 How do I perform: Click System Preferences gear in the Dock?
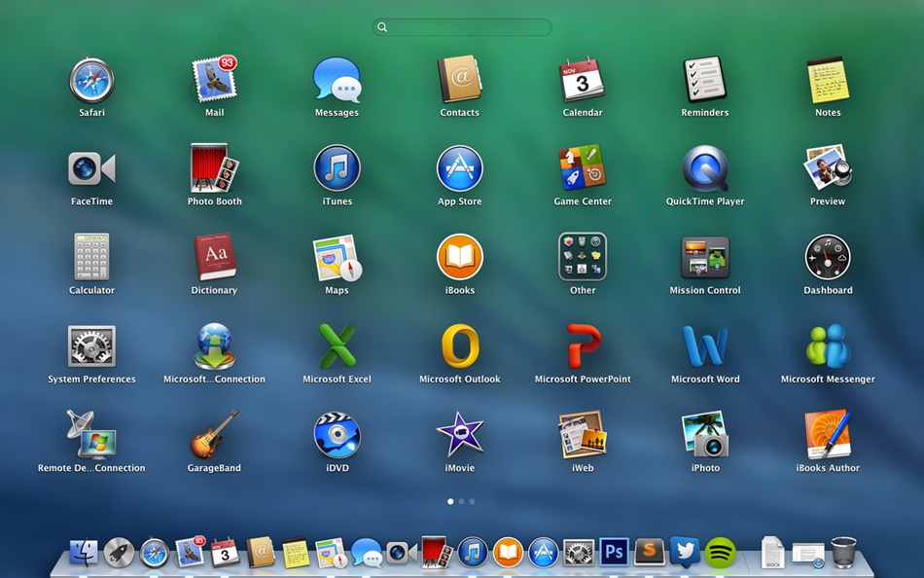(x=579, y=553)
